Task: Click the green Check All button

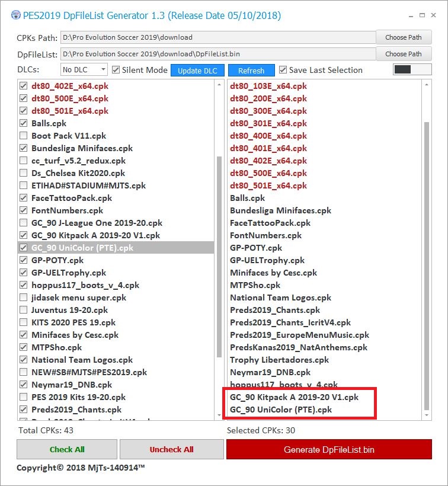Action: tap(67, 449)
